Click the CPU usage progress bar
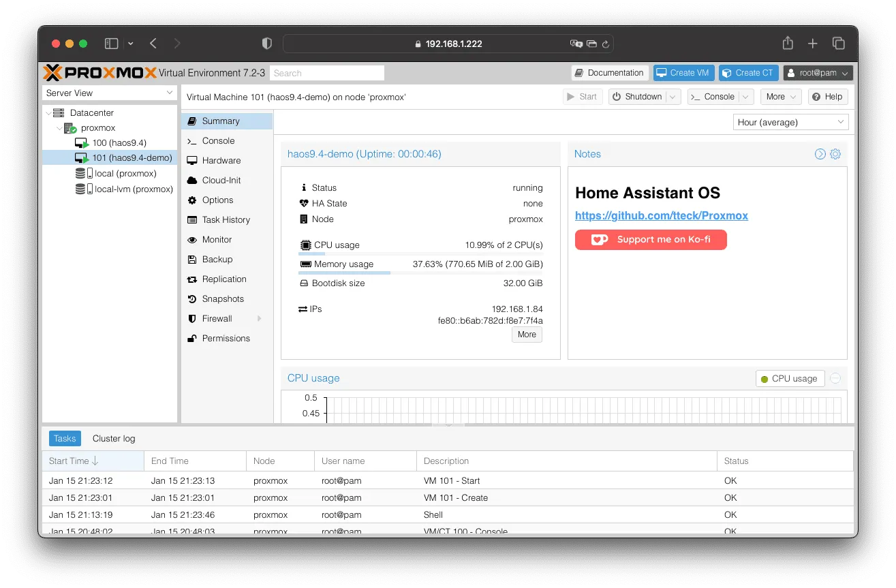 (x=420, y=253)
